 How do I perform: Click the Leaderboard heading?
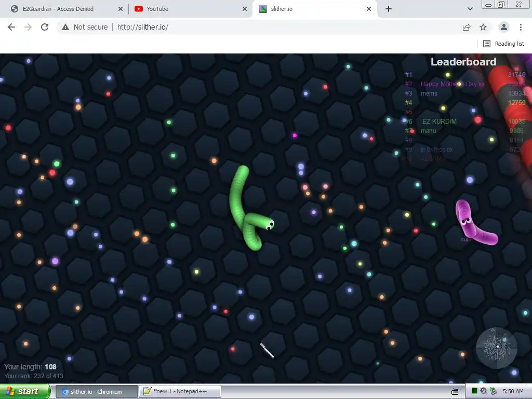pos(463,62)
